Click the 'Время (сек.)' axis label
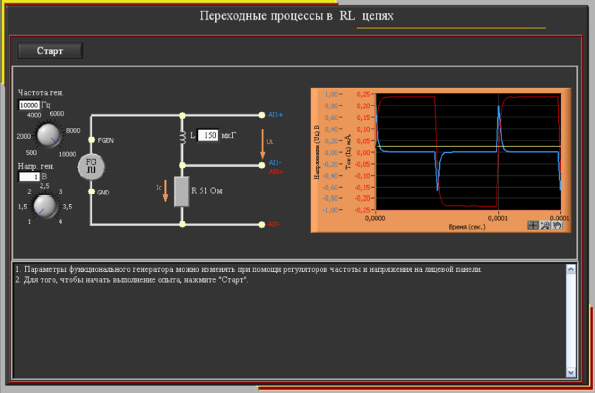 pyautogui.click(x=467, y=227)
